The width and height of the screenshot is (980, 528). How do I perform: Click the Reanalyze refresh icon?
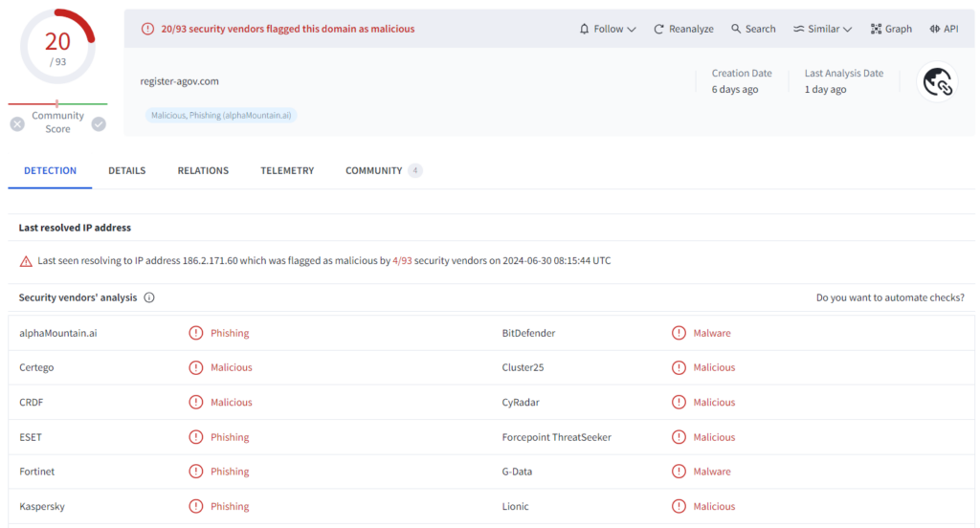click(658, 29)
